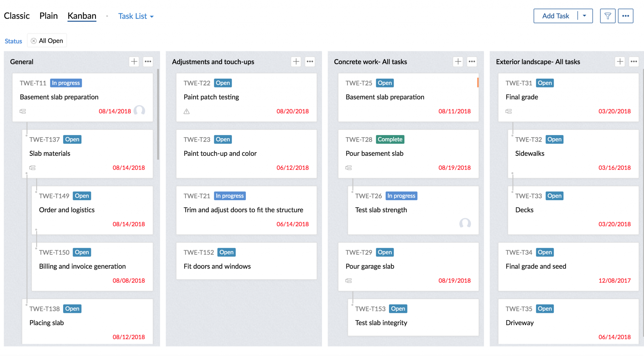This screenshot has height=356, width=644.
Task: Open the Placing slab task card
Action: [46, 322]
